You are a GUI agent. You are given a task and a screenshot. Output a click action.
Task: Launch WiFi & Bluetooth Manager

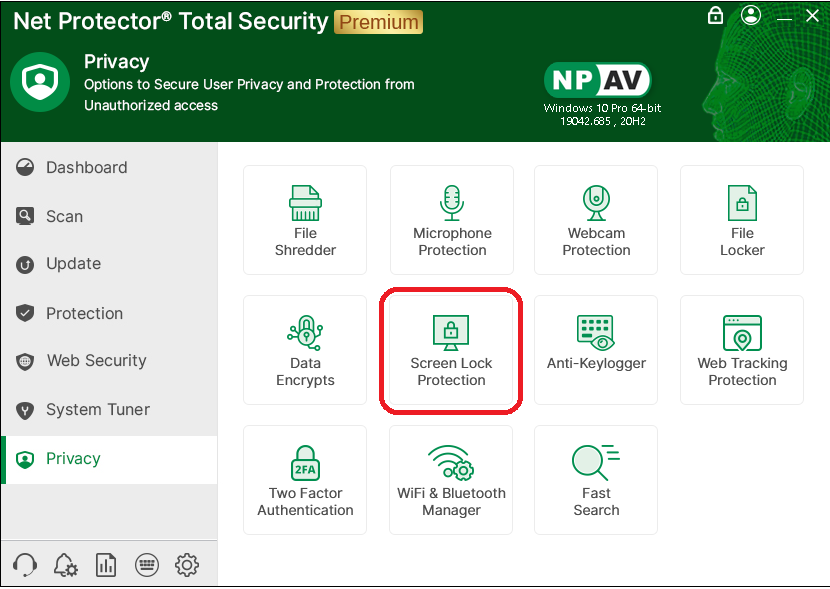[451, 480]
